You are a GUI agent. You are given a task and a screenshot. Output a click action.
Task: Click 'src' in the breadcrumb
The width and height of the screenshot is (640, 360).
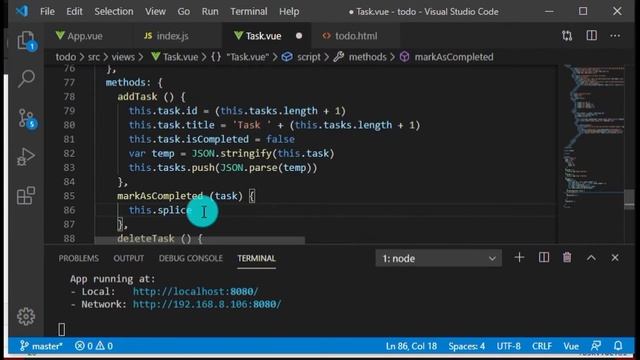coord(94,57)
